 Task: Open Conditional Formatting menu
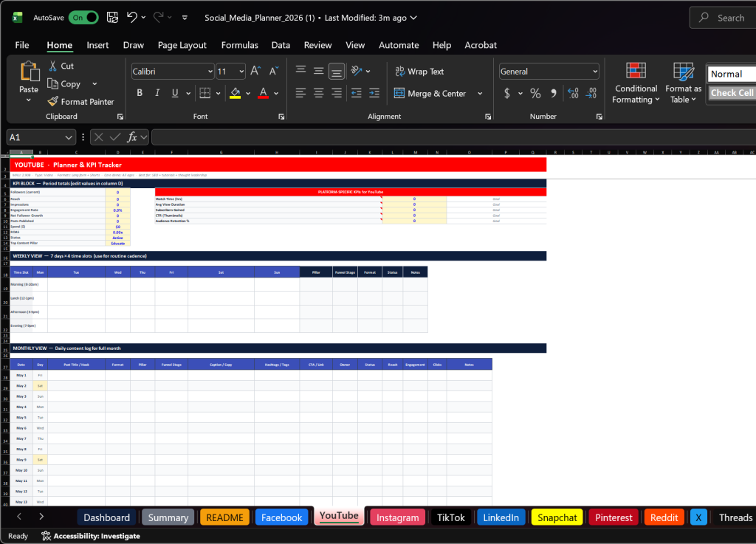pyautogui.click(x=636, y=83)
